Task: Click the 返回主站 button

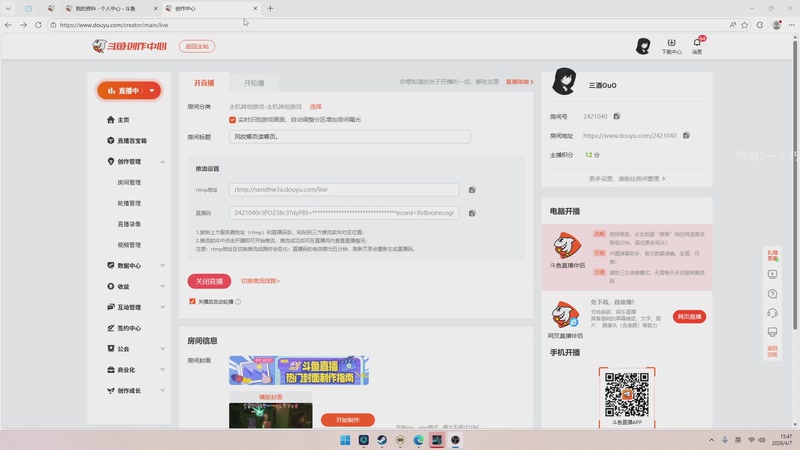Action: coord(197,46)
